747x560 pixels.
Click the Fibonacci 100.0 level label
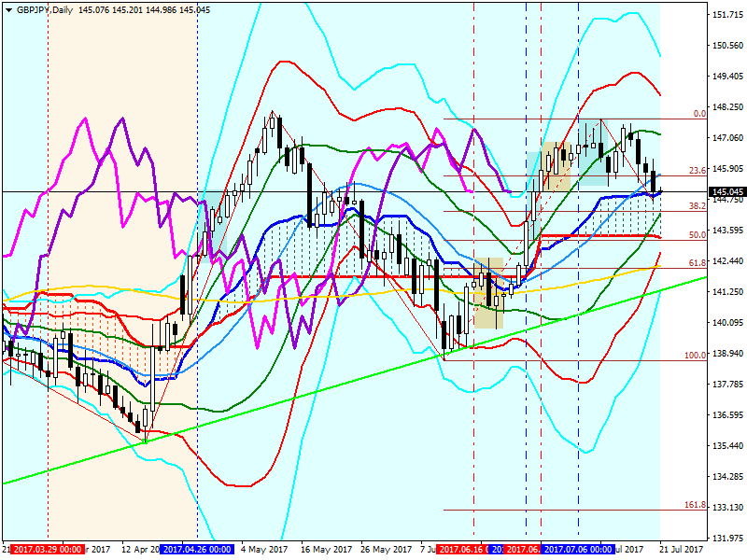[695, 356]
